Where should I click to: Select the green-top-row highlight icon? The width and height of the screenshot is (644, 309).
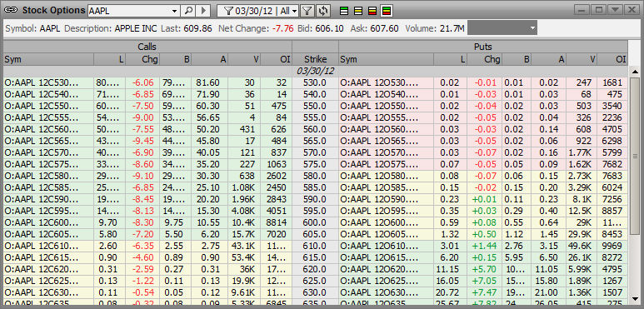345,11
